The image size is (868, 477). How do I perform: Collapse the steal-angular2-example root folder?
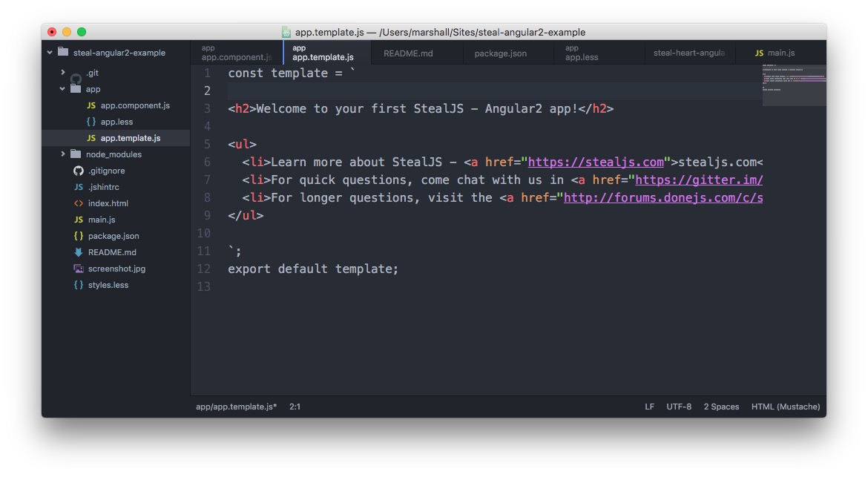(x=50, y=53)
